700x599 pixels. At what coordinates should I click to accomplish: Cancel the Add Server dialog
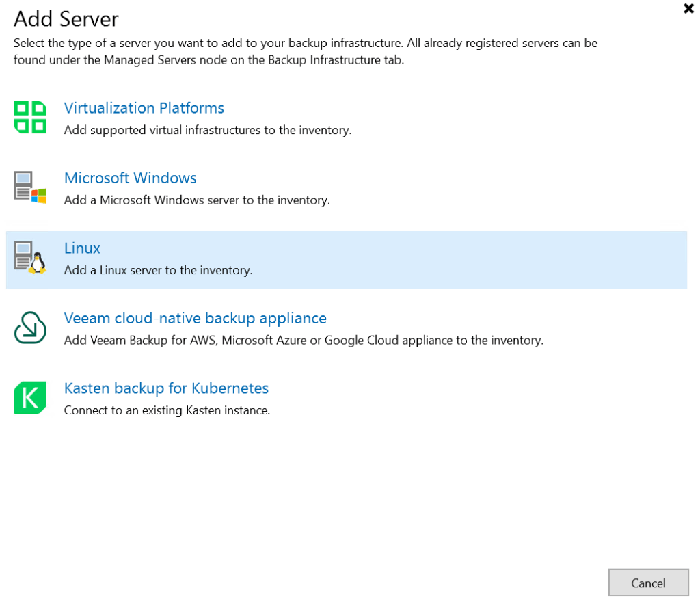pos(648,583)
